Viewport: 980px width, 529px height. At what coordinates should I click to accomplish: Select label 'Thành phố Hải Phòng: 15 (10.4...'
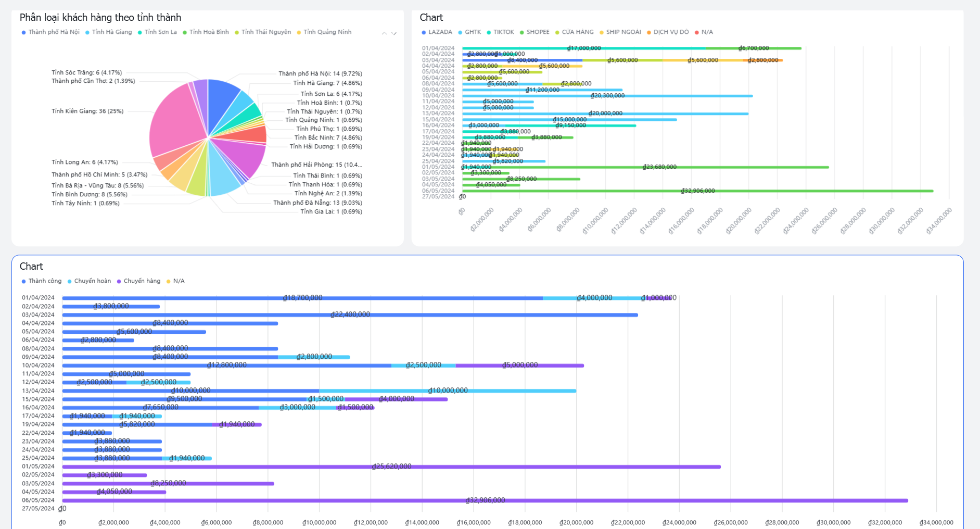click(x=316, y=165)
